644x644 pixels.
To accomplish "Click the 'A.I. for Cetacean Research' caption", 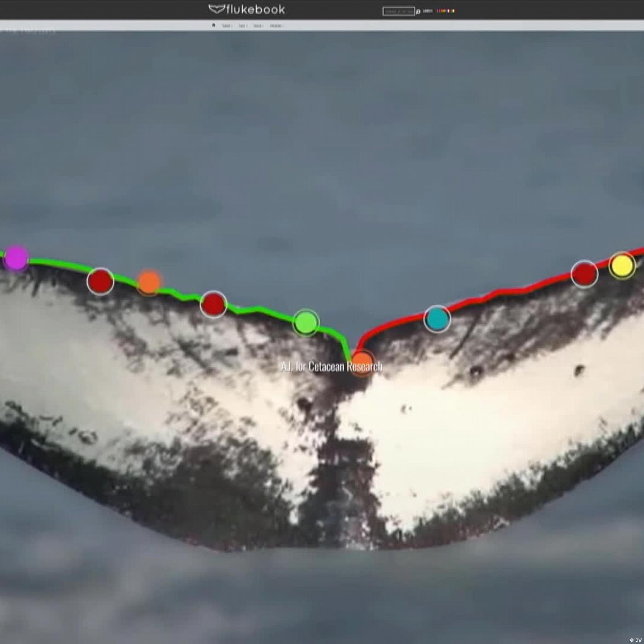I will tap(331, 367).
